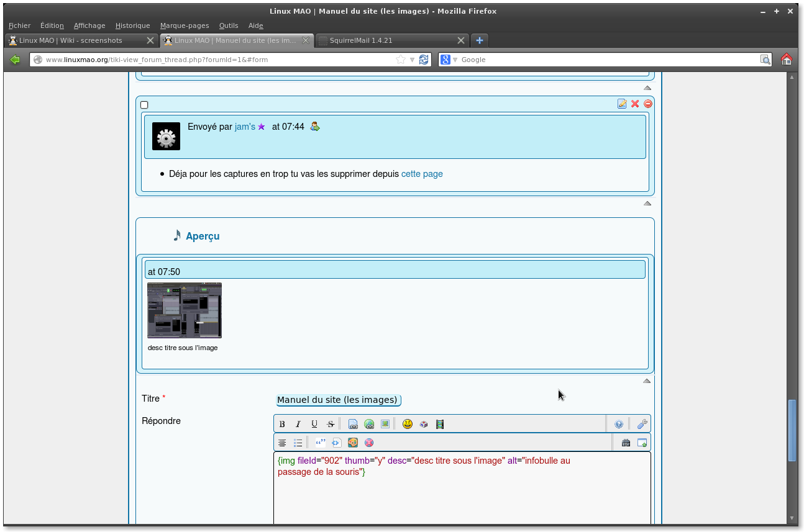Follow the "cette page" link
The height and width of the screenshot is (532, 804).
click(x=422, y=174)
